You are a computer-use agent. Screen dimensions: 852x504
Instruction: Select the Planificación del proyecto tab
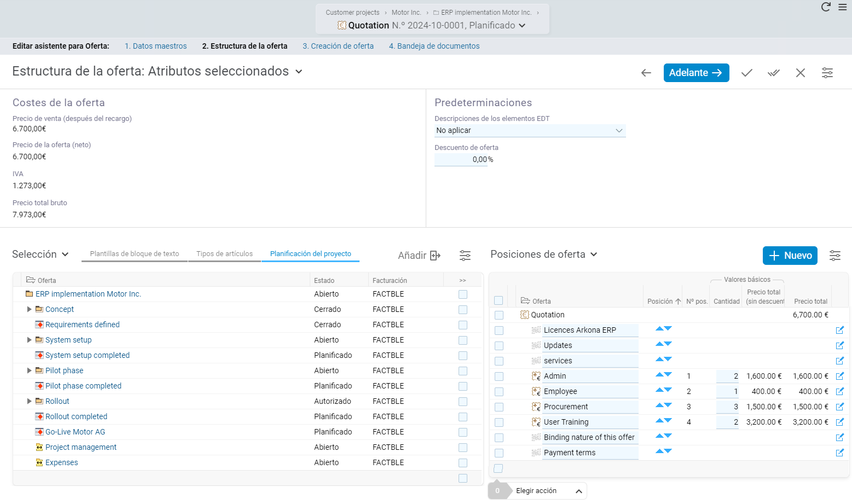[x=311, y=254]
